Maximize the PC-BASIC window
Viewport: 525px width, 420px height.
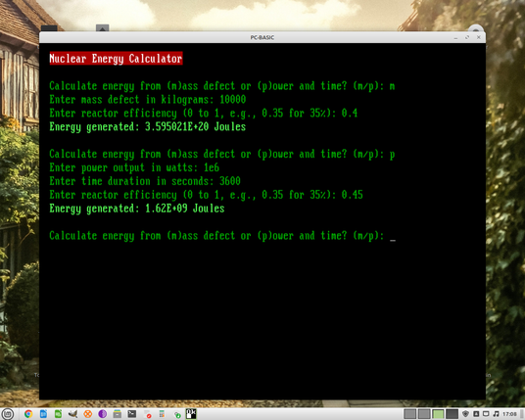[x=467, y=37]
